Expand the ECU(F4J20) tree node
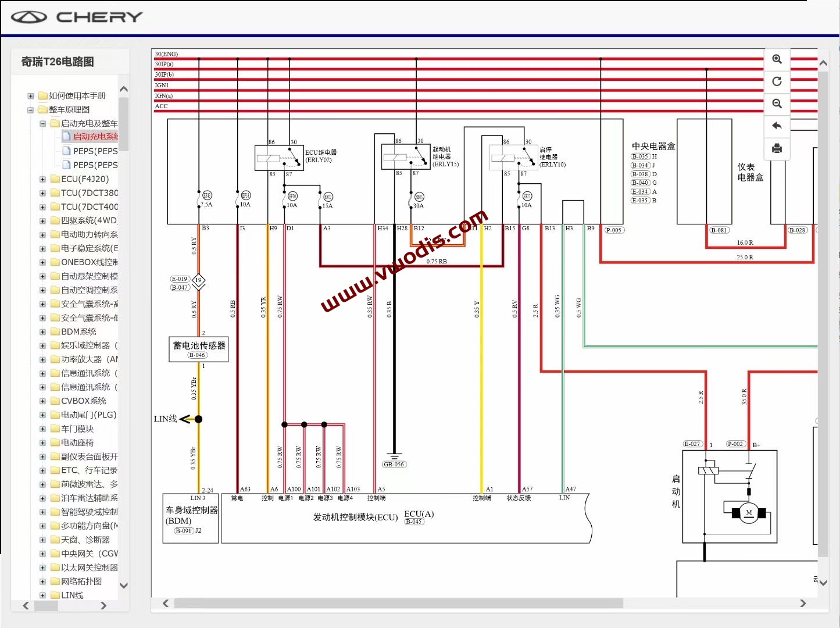This screenshot has height=628, width=840. [x=42, y=179]
